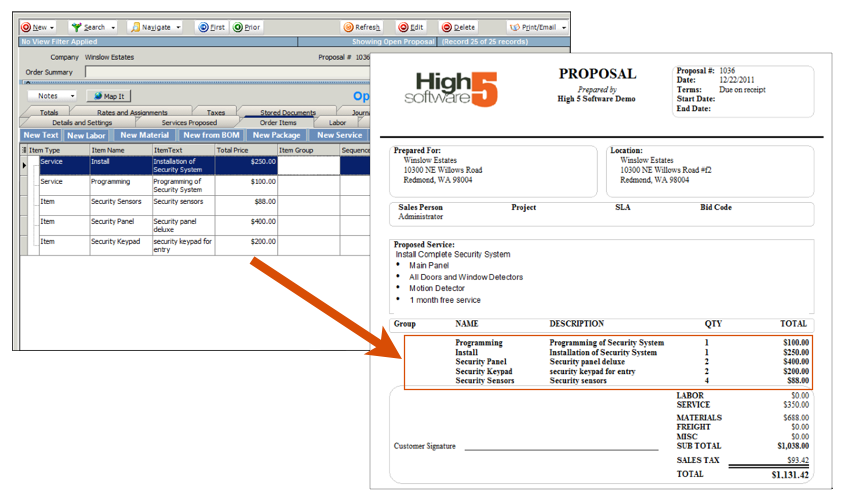Click the New Service button
The width and height of the screenshot is (842, 499).
(x=339, y=135)
